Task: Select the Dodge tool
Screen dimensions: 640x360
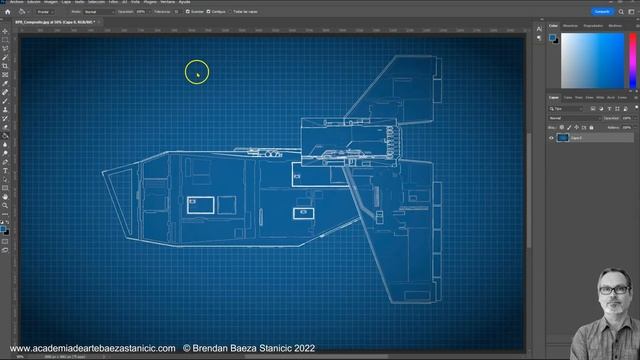Action: pyautogui.click(x=5, y=153)
